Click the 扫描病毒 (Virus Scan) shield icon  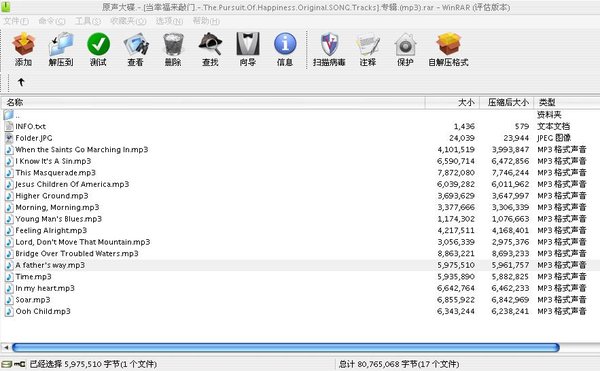coord(329,44)
